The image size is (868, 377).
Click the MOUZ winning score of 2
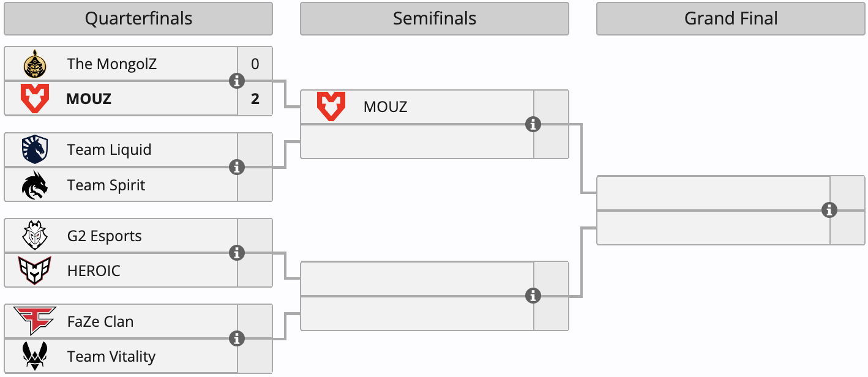pos(255,99)
